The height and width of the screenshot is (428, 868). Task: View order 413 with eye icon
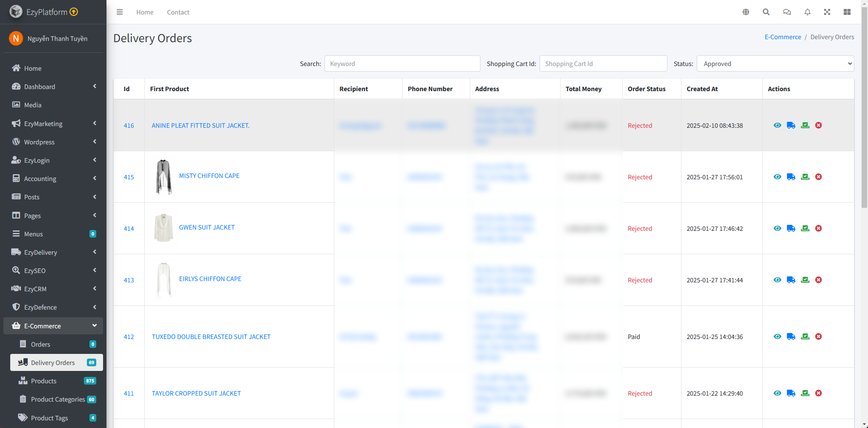pyautogui.click(x=777, y=280)
